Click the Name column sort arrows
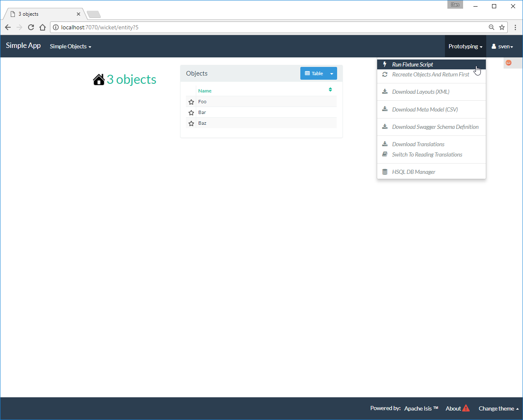This screenshot has height=420, width=523. (x=330, y=90)
